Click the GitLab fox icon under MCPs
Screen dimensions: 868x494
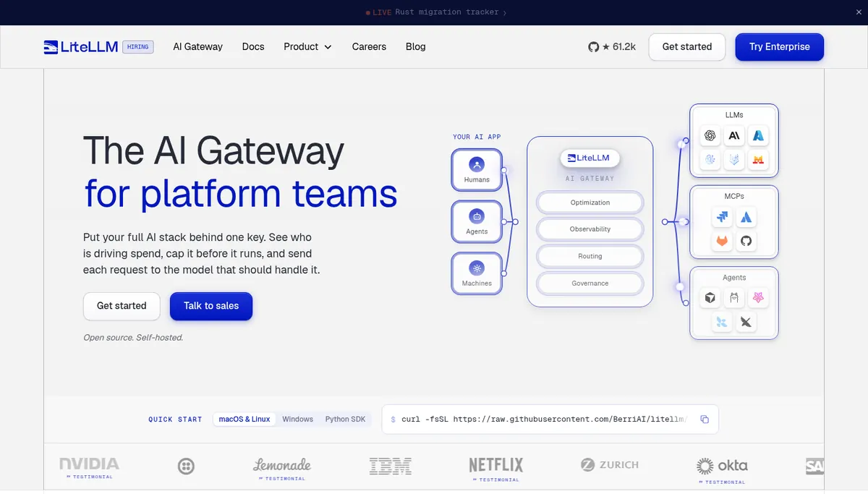(722, 241)
